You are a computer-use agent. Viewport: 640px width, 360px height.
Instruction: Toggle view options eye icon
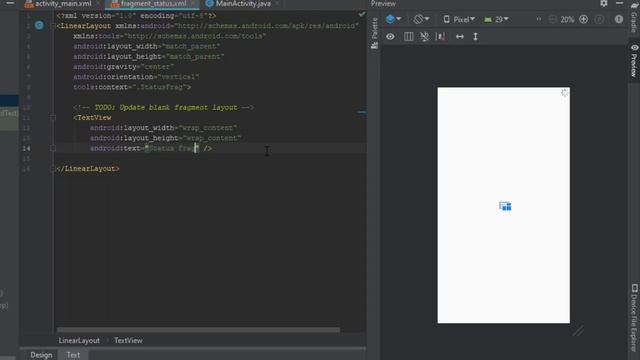click(x=390, y=37)
